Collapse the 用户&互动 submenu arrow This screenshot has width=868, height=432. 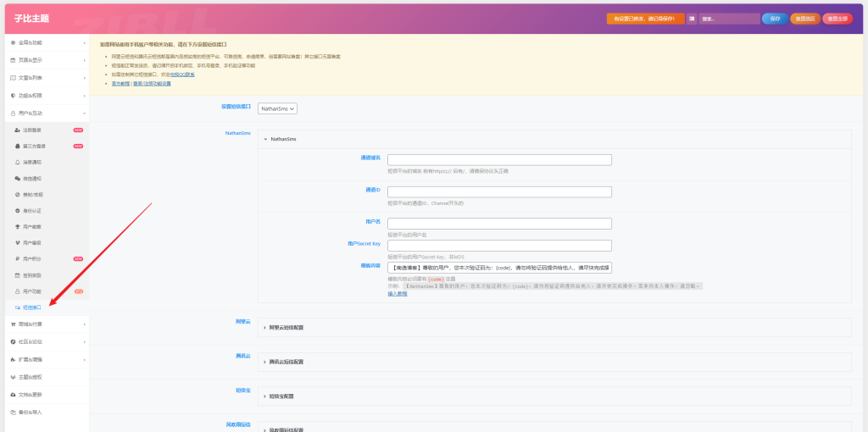click(x=85, y=114)
